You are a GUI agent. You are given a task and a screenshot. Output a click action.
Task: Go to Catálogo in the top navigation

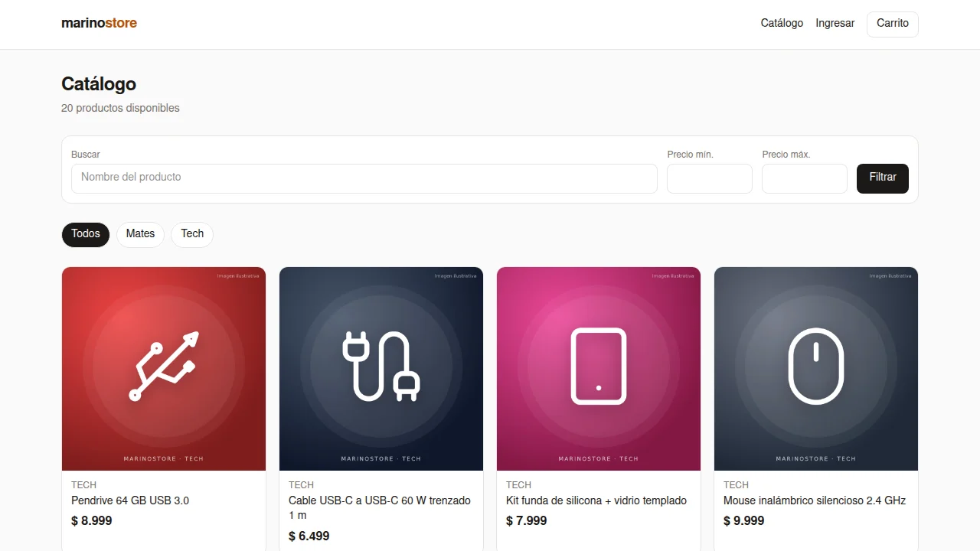[782, 23]
